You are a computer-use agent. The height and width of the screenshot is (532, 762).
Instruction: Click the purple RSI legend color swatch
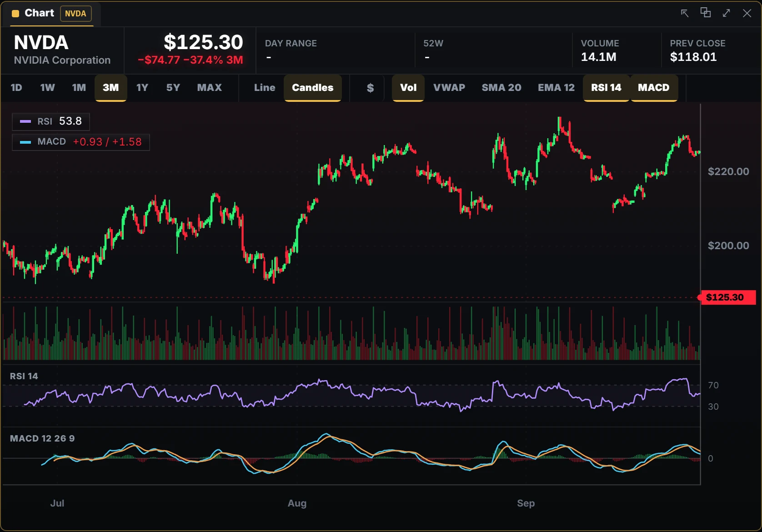click(25, 121)
